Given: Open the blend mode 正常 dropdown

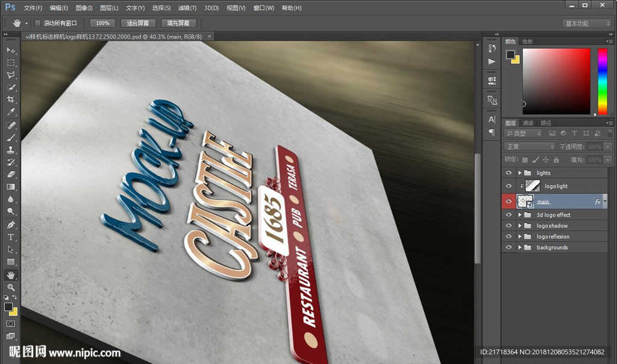Looking at the screenshot, I should [530, 146].
